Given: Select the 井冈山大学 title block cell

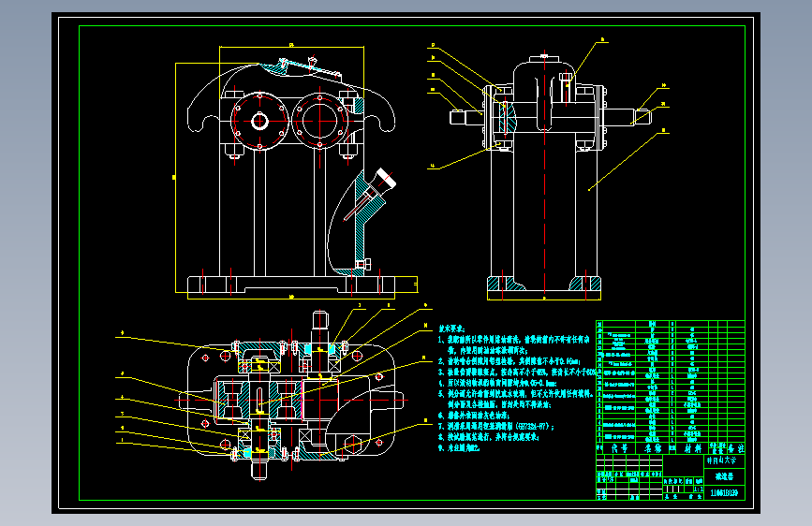Looking at the screenshot, I should [x=725, y=460].
